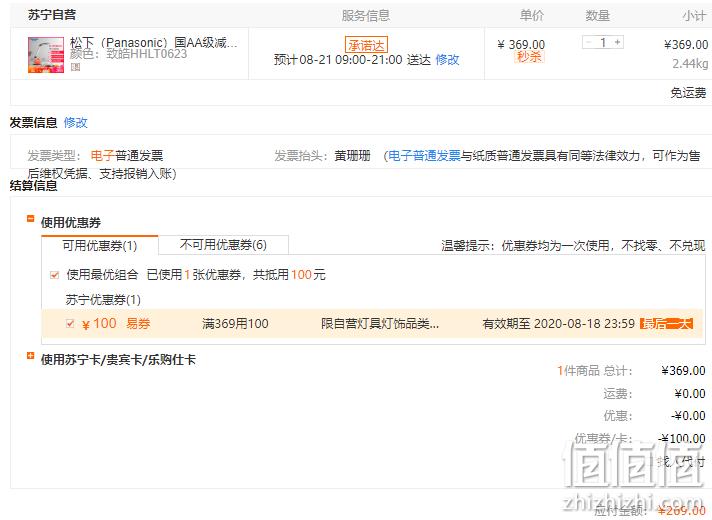The height and width of the screenshot is (520, 712).
Task: Open the blue 电子普通发票 link
Action: pos(424,156)
